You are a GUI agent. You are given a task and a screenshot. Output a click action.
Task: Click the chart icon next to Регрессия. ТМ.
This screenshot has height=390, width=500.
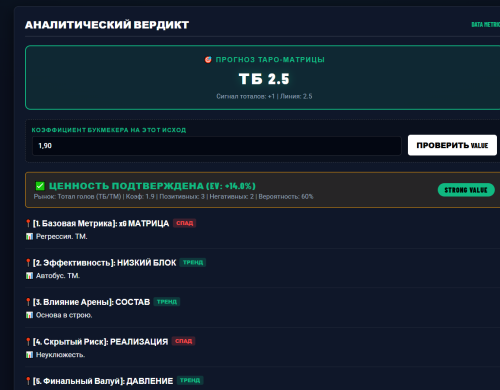click(29, 237)
